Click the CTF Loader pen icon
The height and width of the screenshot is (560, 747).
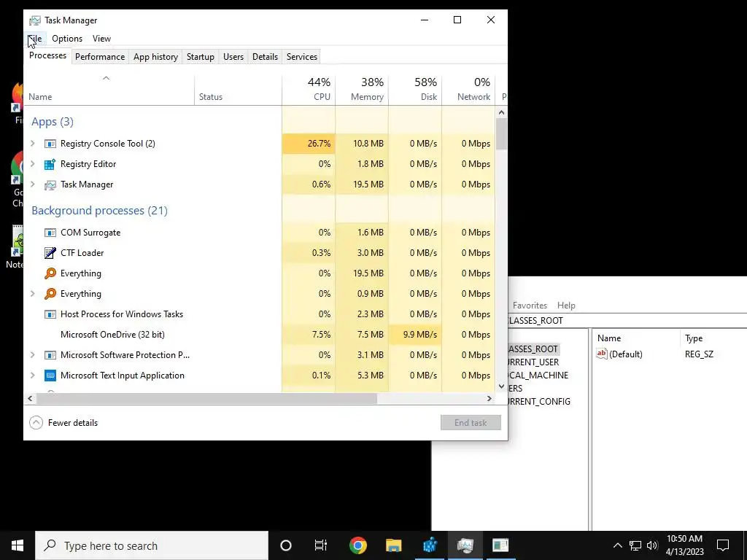[50, 253]
